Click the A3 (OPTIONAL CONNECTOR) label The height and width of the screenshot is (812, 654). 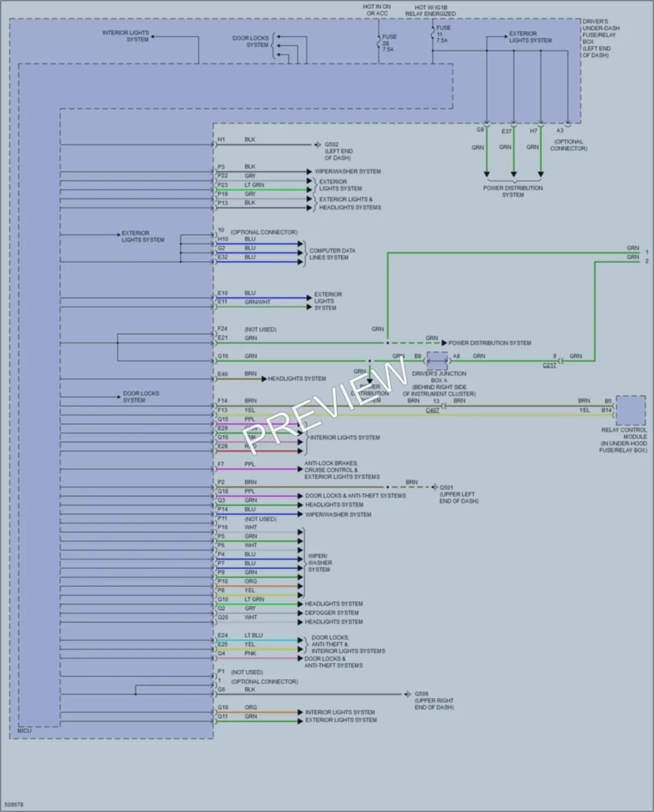pyautogui.click(x=568, y=140)
